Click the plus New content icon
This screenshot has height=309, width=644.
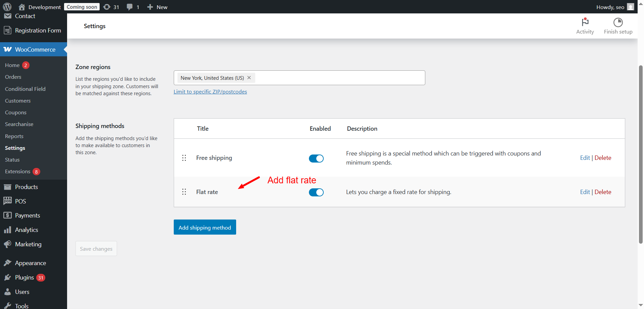150,7
